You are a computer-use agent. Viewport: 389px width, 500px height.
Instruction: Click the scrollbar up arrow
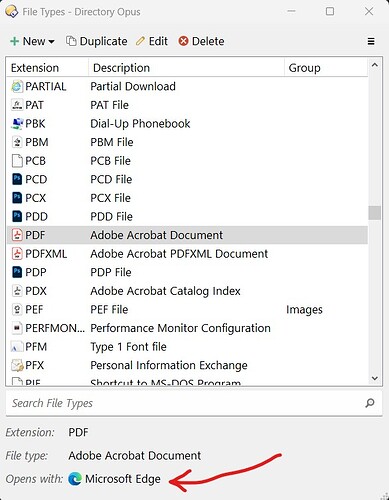[375, 65]
